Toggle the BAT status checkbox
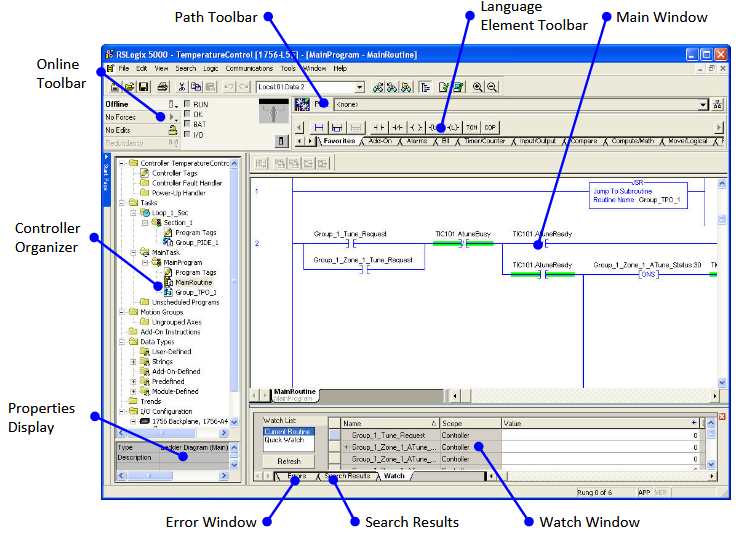 click(x=187, y=124)
